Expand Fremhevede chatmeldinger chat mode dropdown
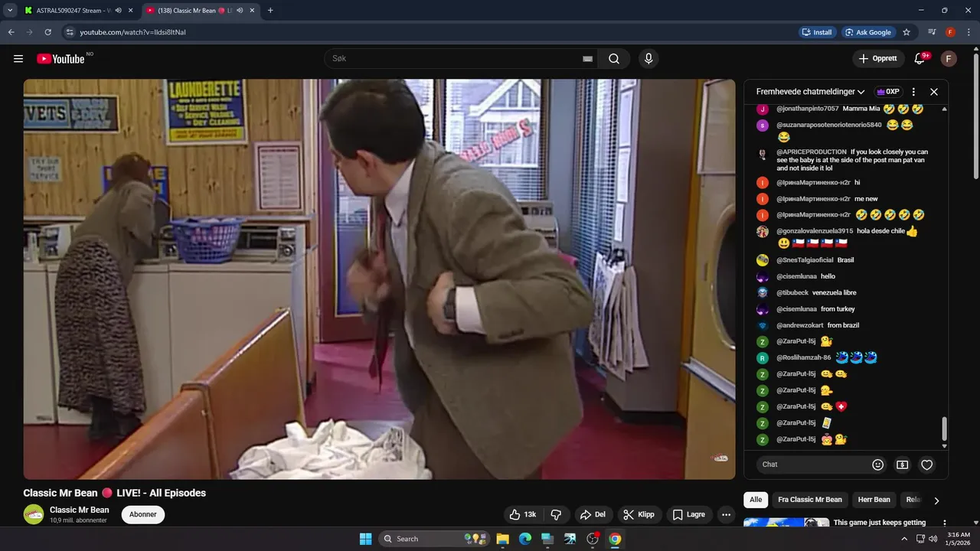The height and width of the screenshot is (551, 980). pos(811,92)
